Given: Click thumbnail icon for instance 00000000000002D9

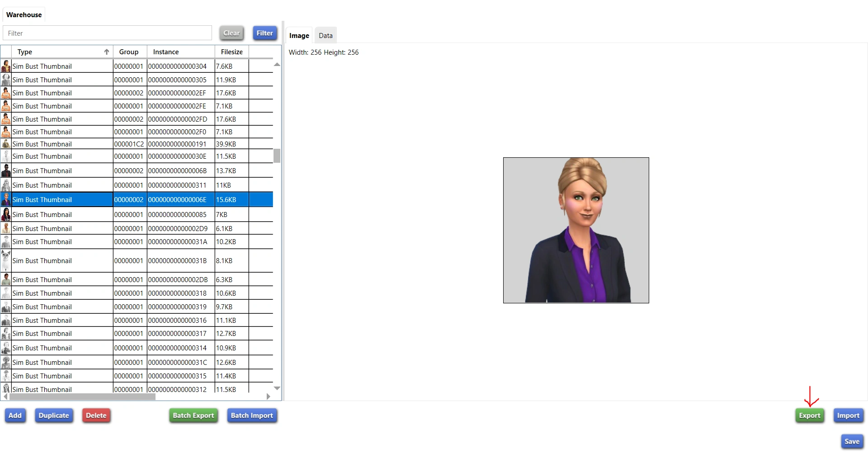Looking at the screenshot, I should (6, 228).
